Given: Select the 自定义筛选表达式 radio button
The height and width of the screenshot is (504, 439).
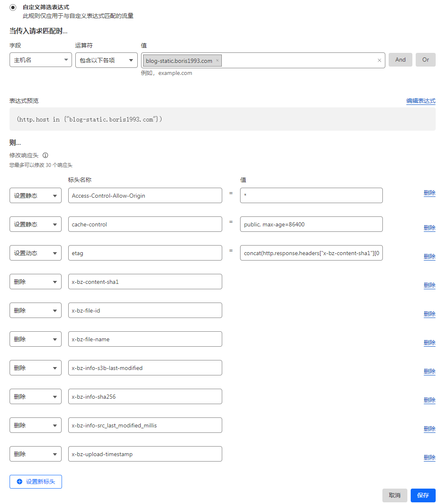Looking at the screenshot, I should tap(13, 7).
